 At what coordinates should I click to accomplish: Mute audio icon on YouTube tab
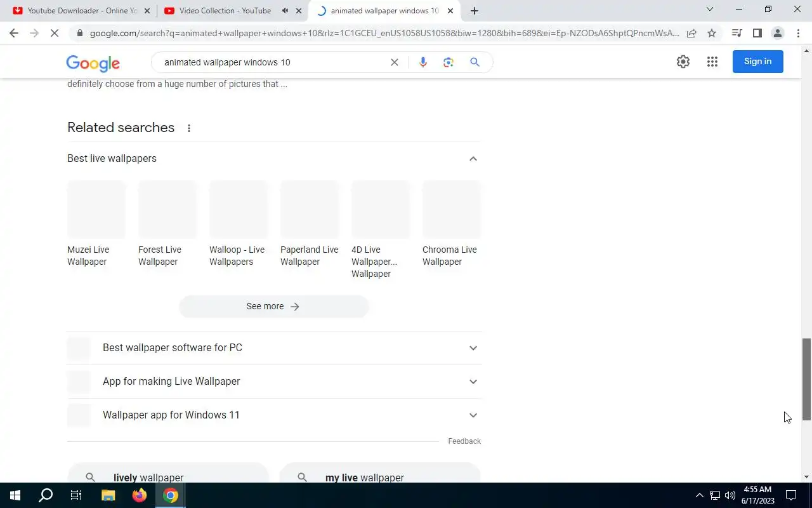point(285,11)
